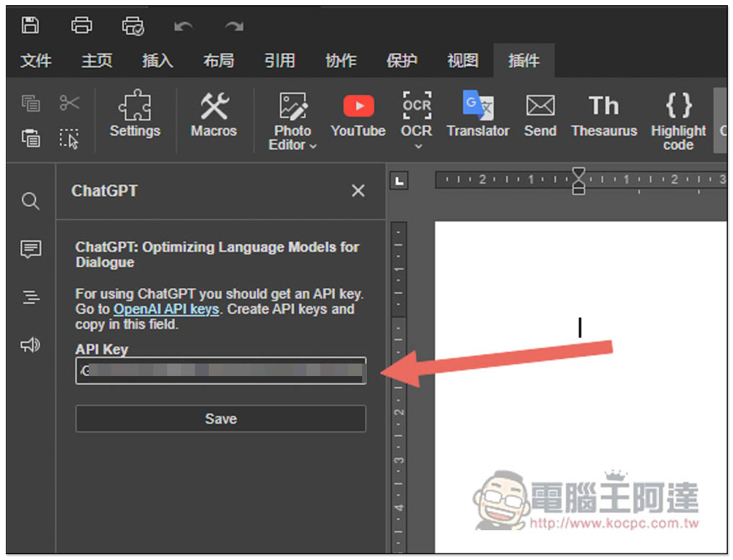
Task: Click the Redo arrow
Action: coord(235,26)
